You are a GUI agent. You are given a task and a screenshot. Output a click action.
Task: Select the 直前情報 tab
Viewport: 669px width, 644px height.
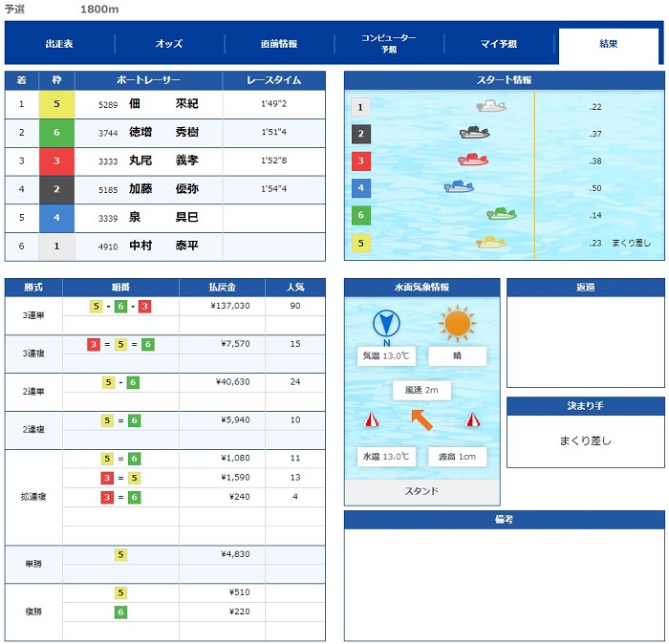pos(279,44)
